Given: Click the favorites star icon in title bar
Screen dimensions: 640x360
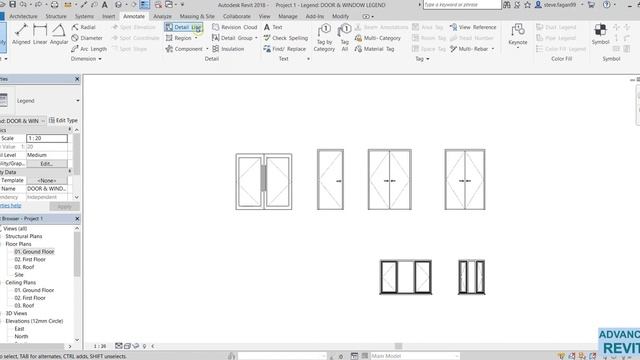Looking at the screenshot, I should click(527, 5).
